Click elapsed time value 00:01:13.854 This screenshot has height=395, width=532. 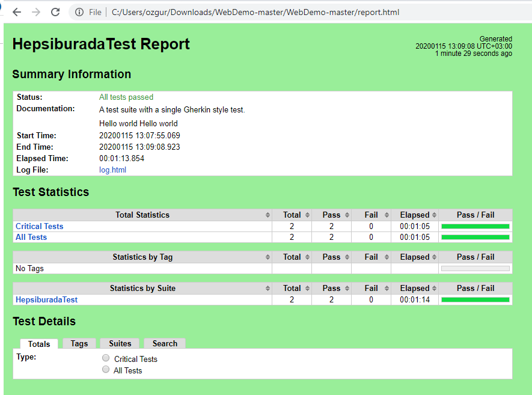(121, 159)
